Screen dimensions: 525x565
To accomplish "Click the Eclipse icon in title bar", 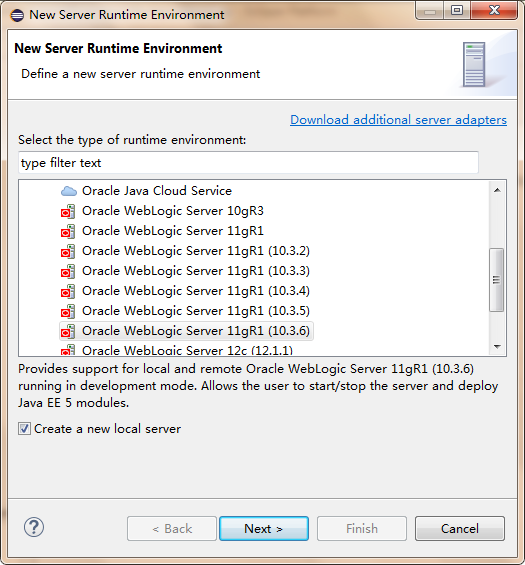I will click(x=17, y=15).
